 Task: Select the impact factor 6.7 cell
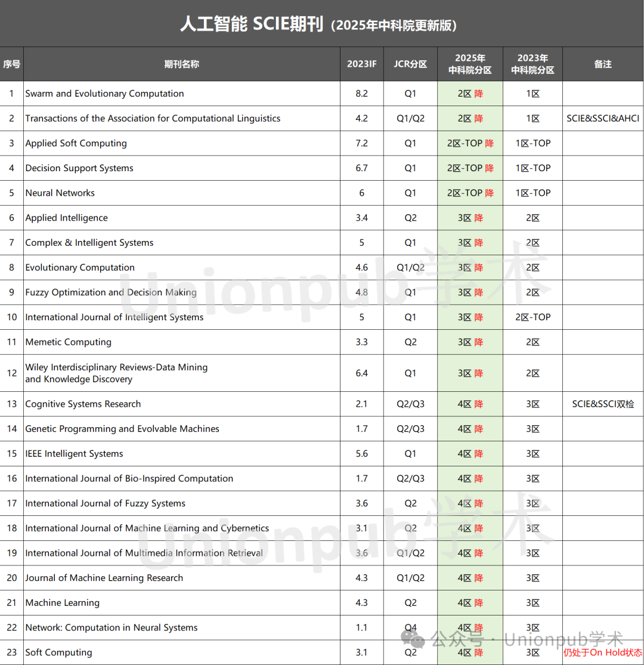[x=361, y=168]
